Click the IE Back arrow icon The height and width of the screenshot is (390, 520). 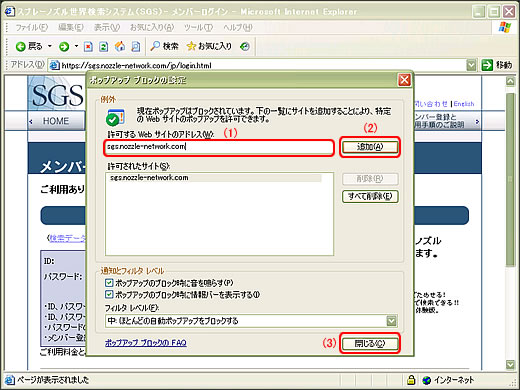(21, 47)
